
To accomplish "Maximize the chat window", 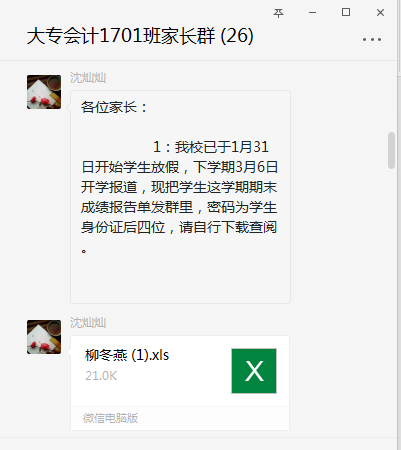I will click(346, 12).
